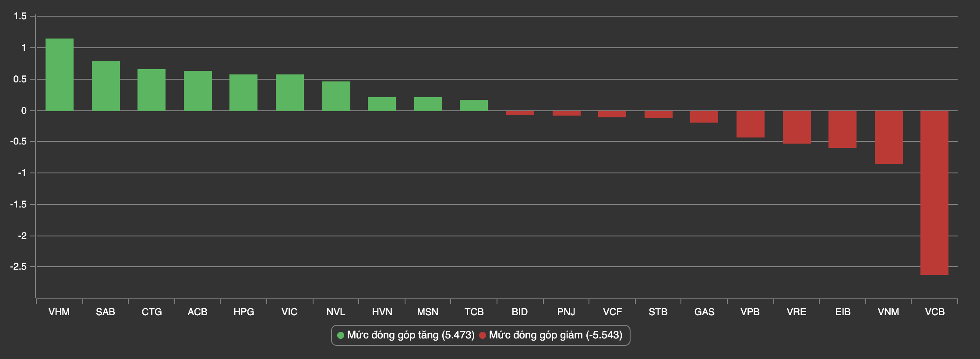Viewport: 980px width, 359px height.
Task: Click the SAB axis label
Action: [106, 312]
